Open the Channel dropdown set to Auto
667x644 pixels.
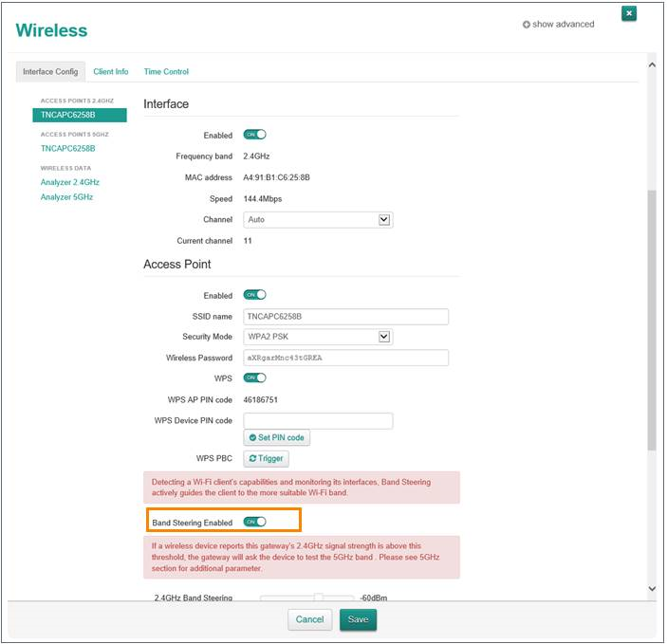tap(318, 219)
